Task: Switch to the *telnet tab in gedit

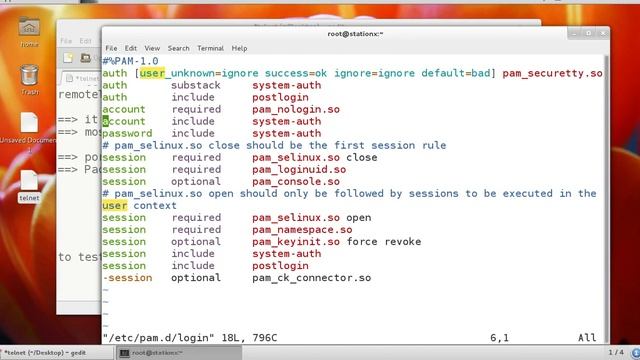Action: click(82, 78)
